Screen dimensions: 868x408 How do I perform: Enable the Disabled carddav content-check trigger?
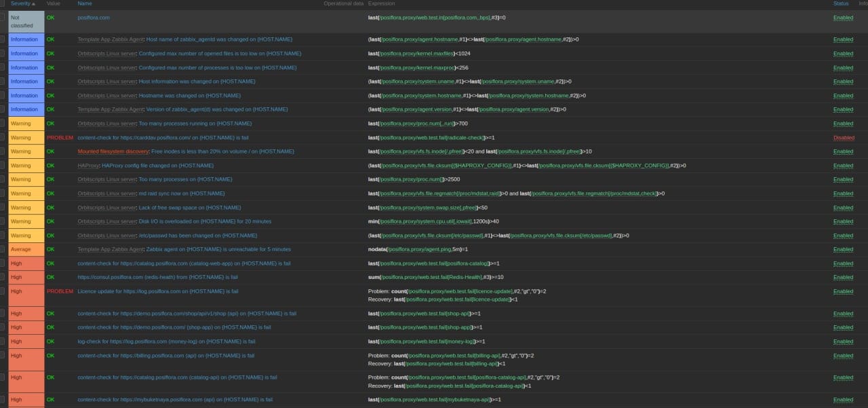pyautogui.click(x=844, y=138)
